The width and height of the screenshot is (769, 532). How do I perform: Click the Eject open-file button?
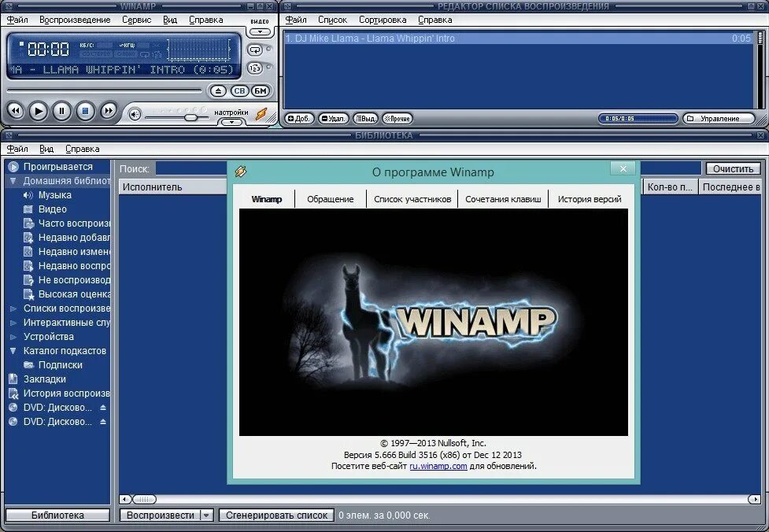click(x=218, y=91)
